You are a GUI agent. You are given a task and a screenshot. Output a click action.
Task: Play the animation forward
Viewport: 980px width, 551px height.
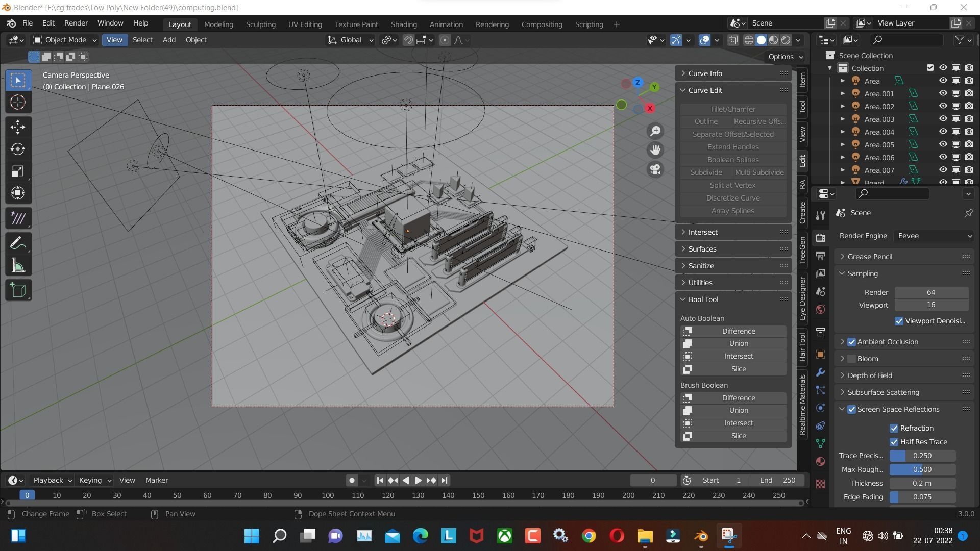click(x=418, y=480)
